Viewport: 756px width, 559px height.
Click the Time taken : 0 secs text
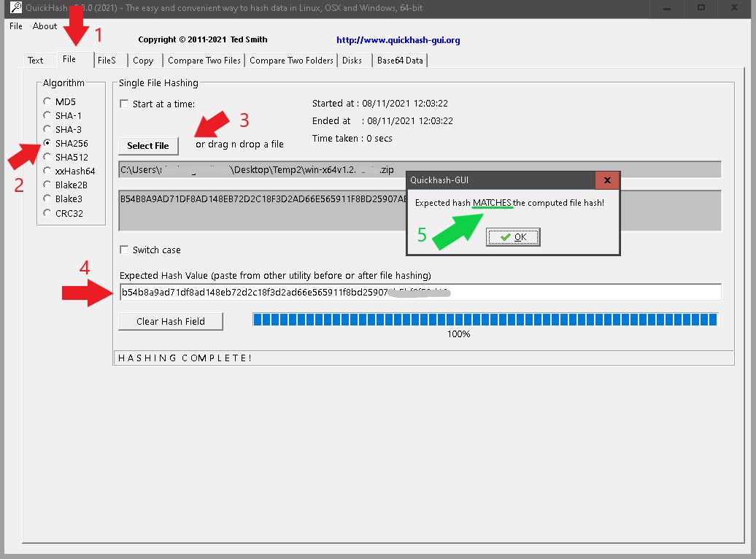point(352,139)
